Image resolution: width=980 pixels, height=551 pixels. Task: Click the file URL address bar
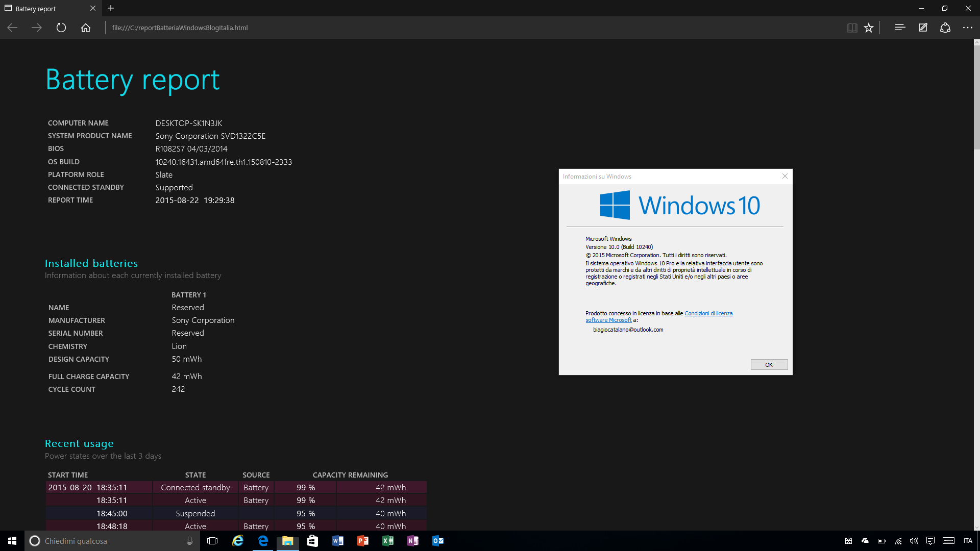180,28
